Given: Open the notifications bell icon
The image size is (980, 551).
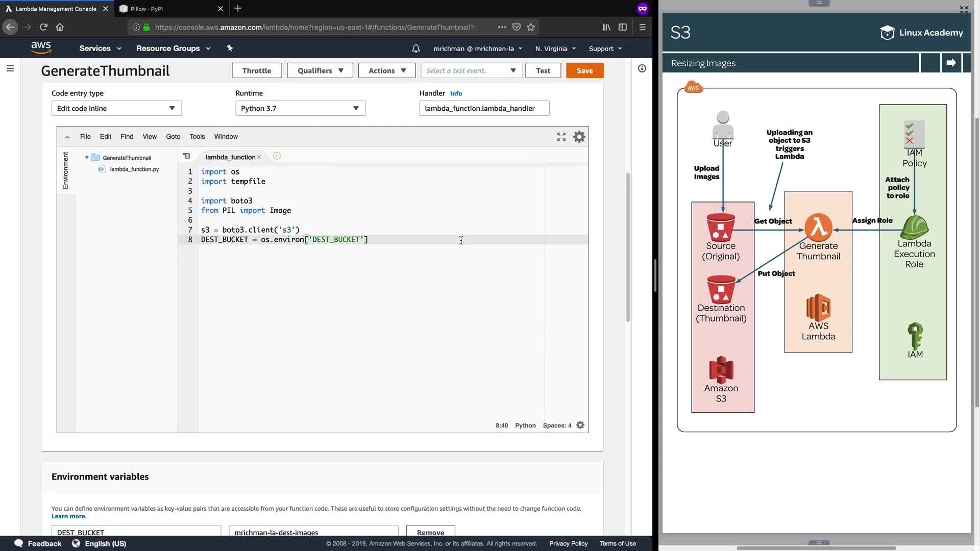Looking at the screenshot, I should coord(416,48).
